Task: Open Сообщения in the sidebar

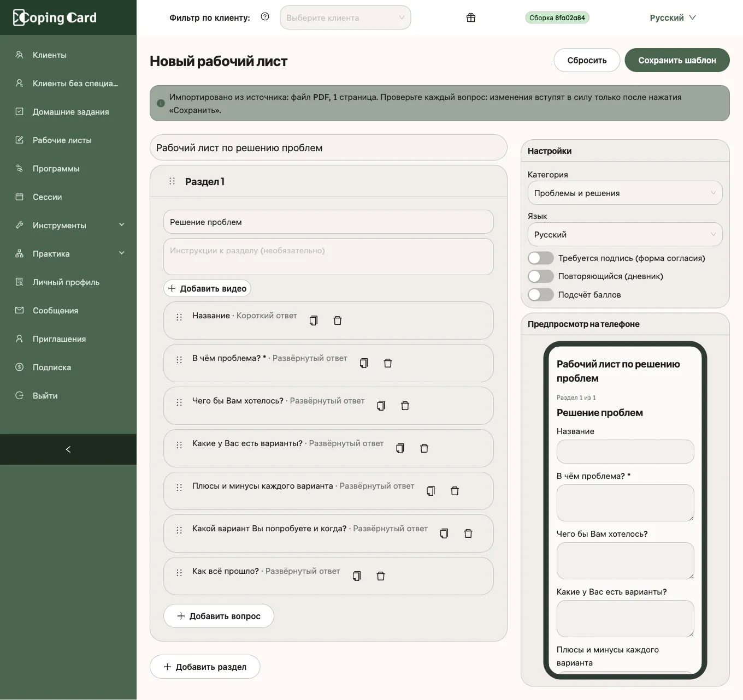Action: click(x=68, y=310)
